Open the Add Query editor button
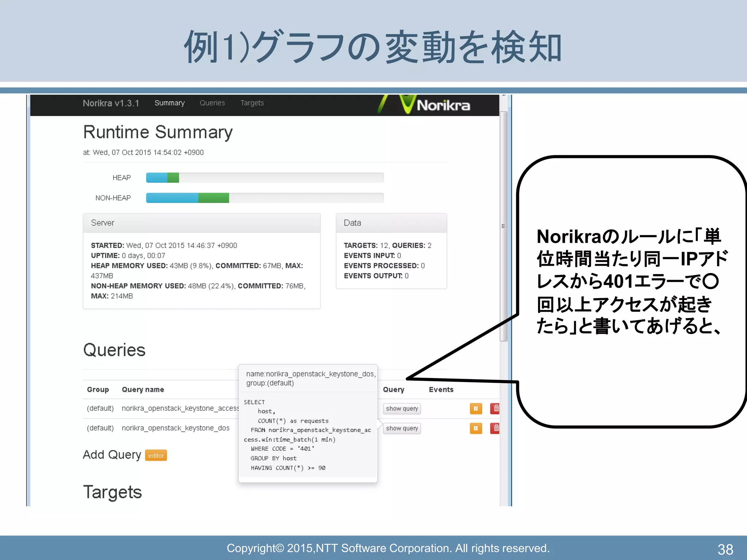The width and height of the screenshot is (747, 560). [156, 455]
